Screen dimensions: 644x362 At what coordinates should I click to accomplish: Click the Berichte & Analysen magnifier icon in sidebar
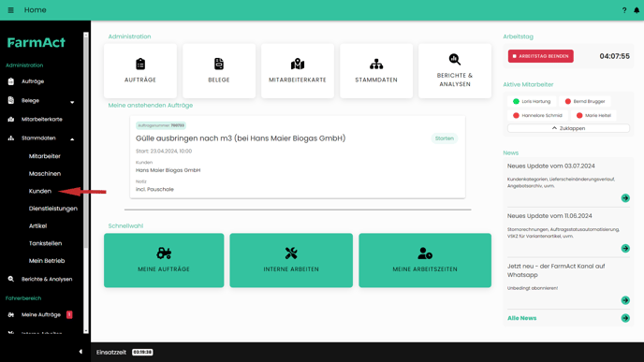[11, 279]
